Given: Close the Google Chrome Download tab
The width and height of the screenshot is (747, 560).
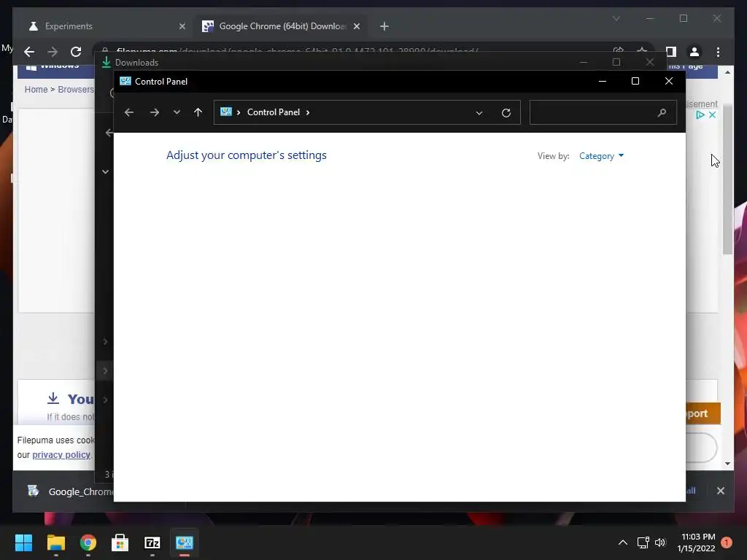Looking at the screenshot, I should (x=357, y=26).
